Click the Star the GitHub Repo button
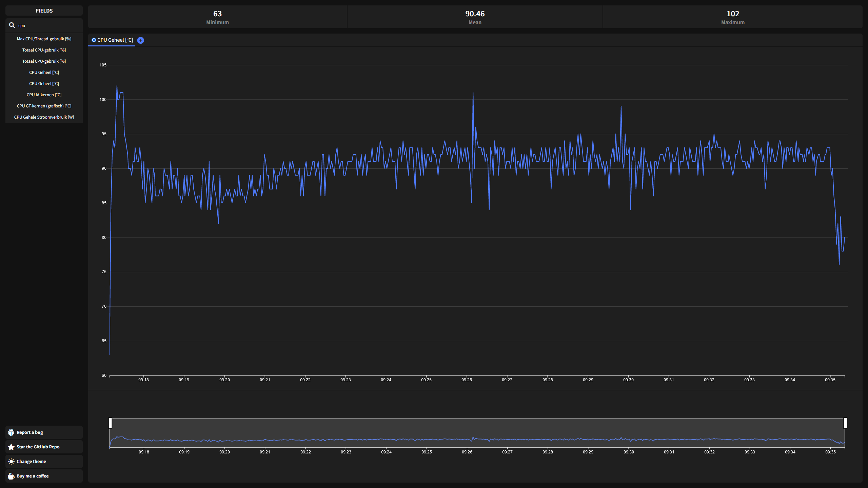This screenshot has width=868, height=488. [38, 447]
